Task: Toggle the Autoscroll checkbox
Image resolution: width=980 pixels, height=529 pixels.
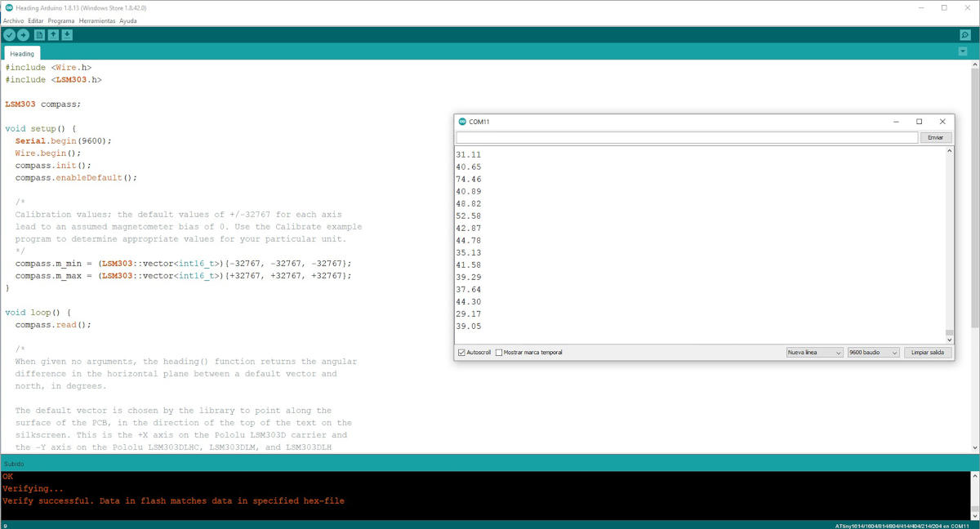Action: (x=461, y=353)
